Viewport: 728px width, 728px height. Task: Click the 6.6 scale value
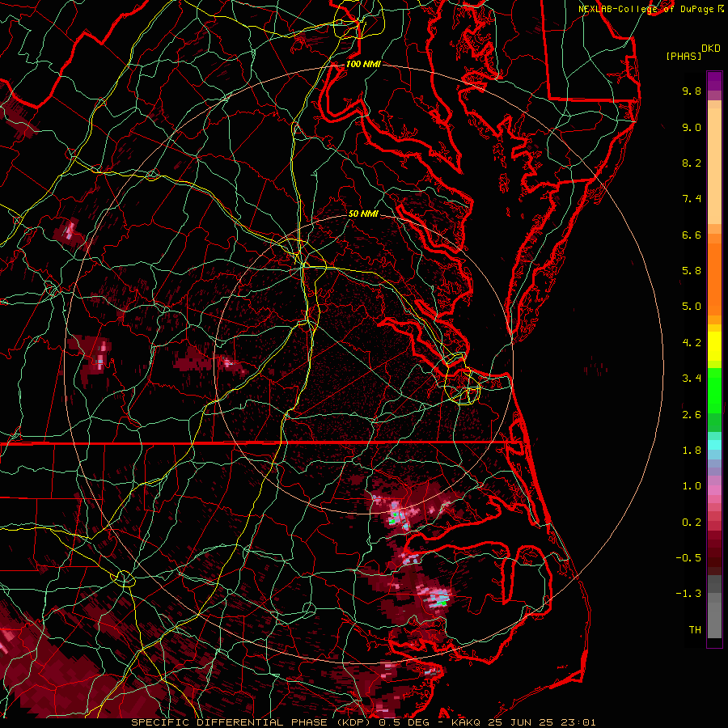point(692,235)
